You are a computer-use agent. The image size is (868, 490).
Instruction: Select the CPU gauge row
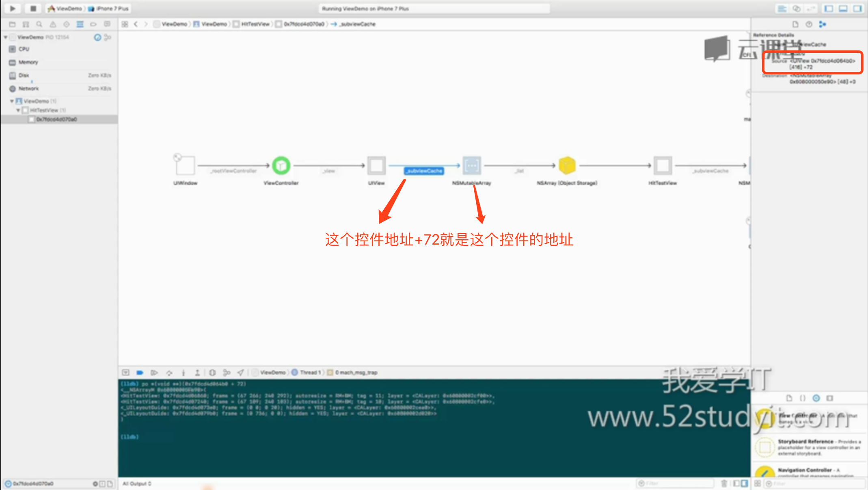pos(59,49)
